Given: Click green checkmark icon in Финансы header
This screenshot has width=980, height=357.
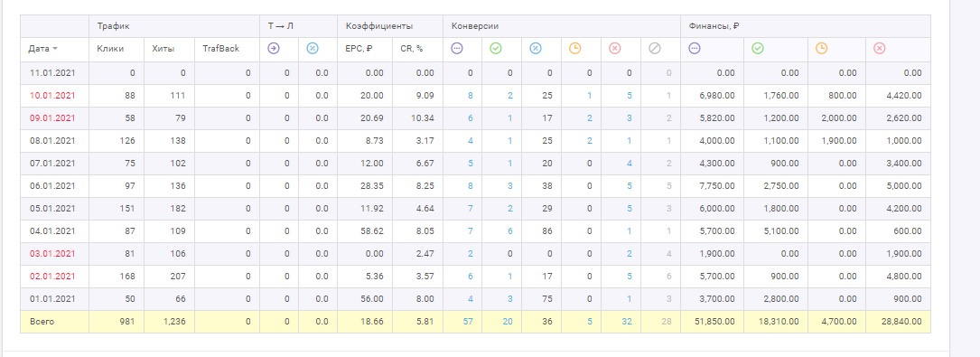Looking at the screenshot, I should point(758,49).
